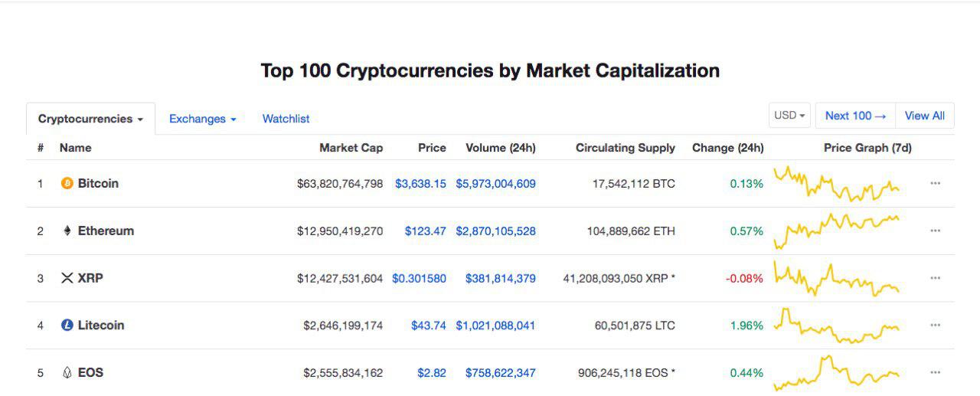Open the three-dot menu for XRP row
980x396 pixels.
(935, 278)
